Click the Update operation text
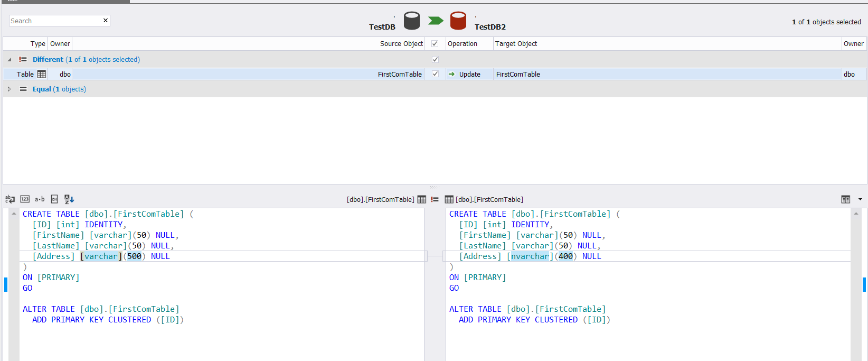 click(470, 75)
